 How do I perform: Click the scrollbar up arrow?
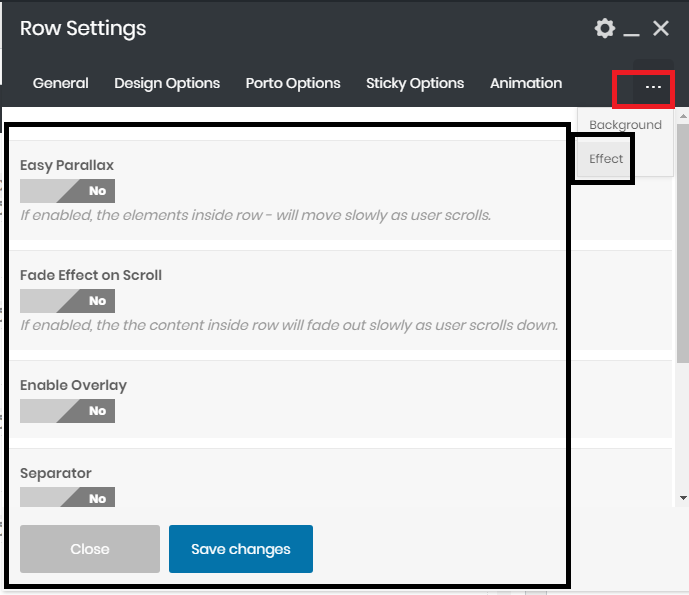[x=683, y=116]
